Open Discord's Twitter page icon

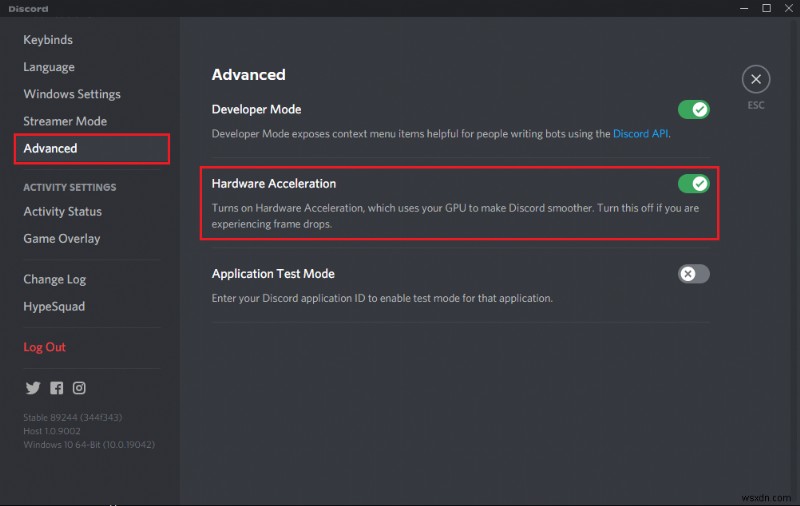point(32,388)
